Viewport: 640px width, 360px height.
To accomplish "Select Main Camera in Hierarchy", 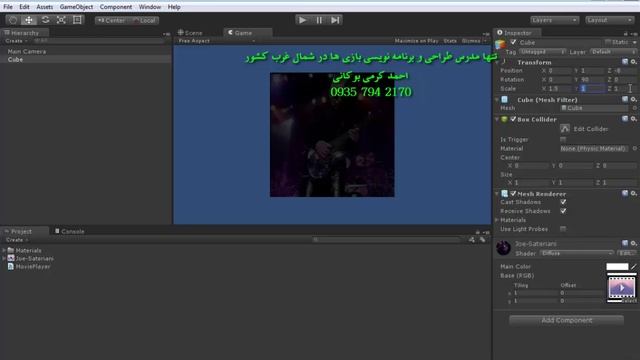I will point(27,51).
